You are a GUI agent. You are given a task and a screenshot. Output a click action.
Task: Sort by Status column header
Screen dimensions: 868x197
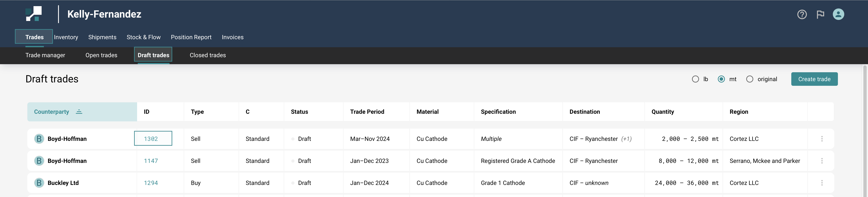point(299,112)
